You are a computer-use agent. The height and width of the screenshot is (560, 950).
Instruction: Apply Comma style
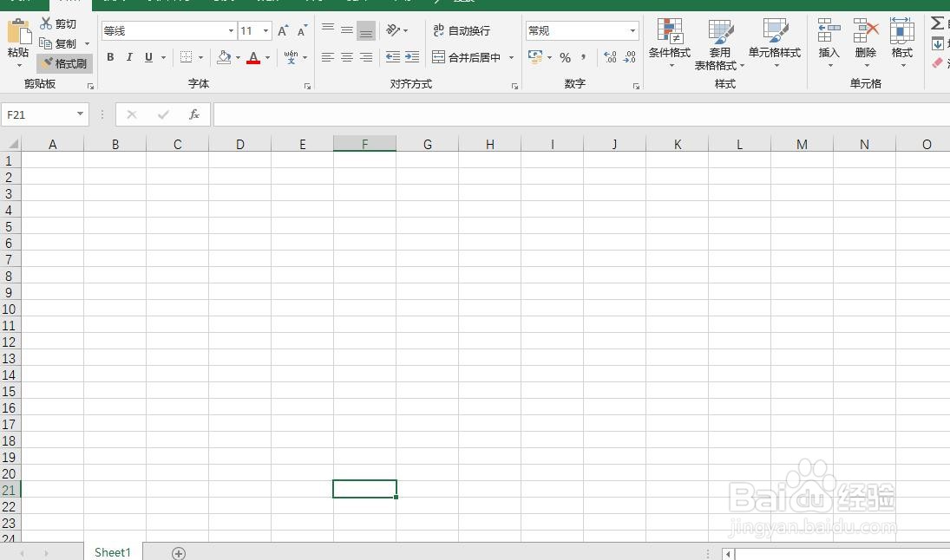tap(584, 57)
